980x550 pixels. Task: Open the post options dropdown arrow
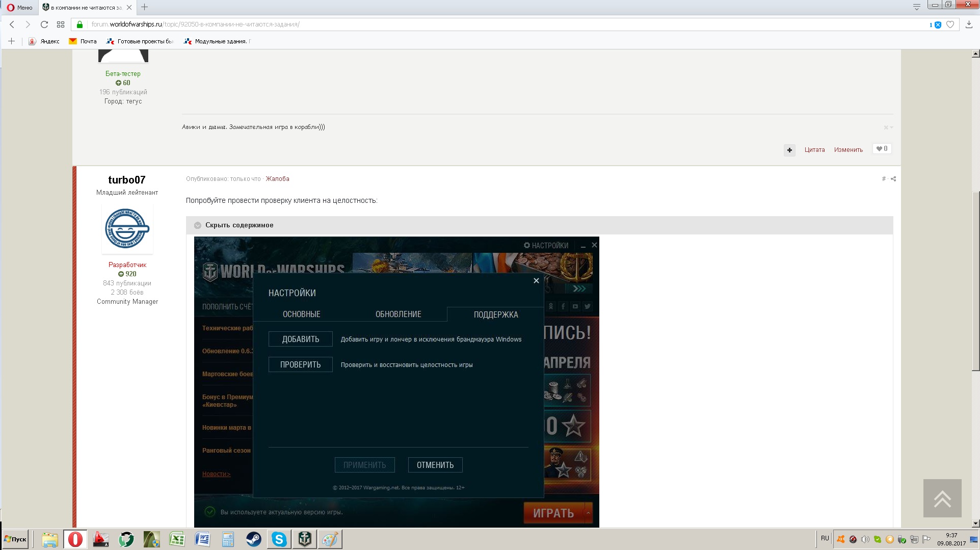tap(888, 127)
